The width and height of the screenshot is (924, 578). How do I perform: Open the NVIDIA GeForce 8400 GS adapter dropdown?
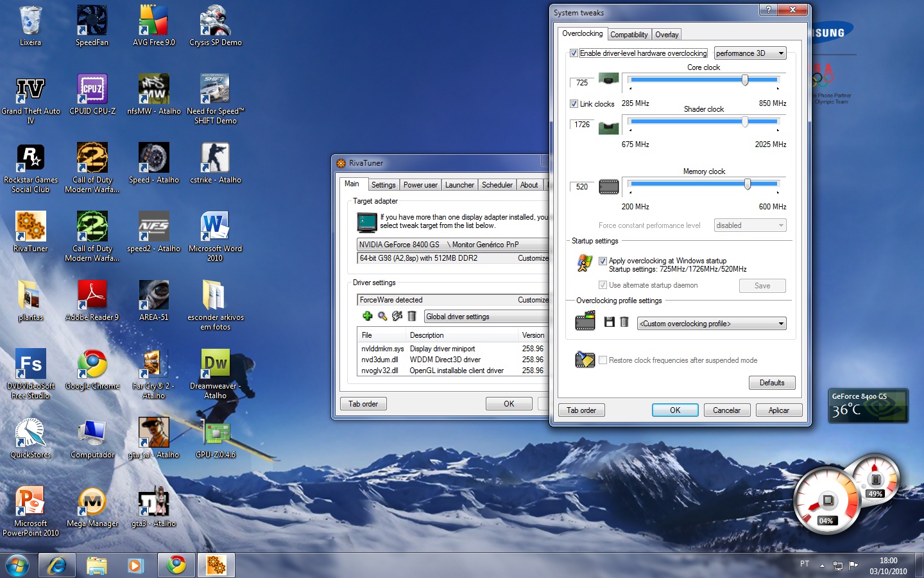[x=453, y=245]
